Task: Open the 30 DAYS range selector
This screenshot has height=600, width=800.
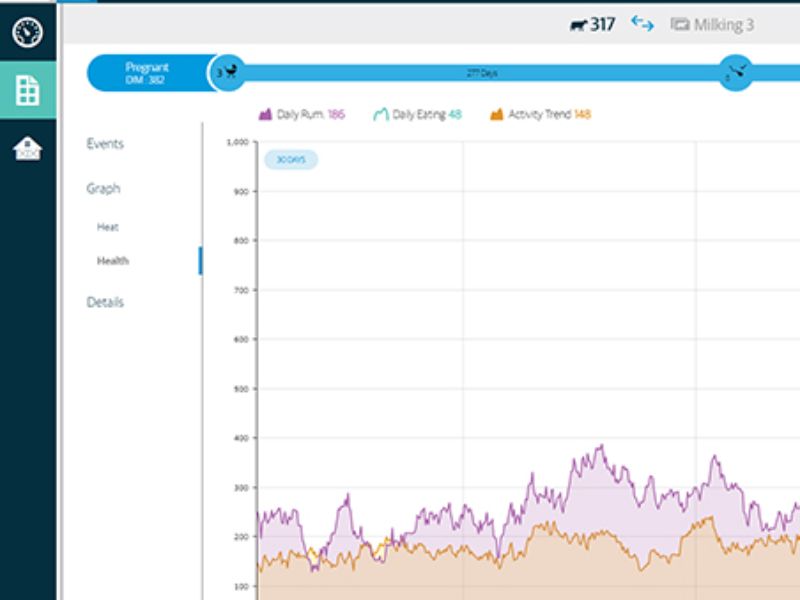Action: pos(291,160)
